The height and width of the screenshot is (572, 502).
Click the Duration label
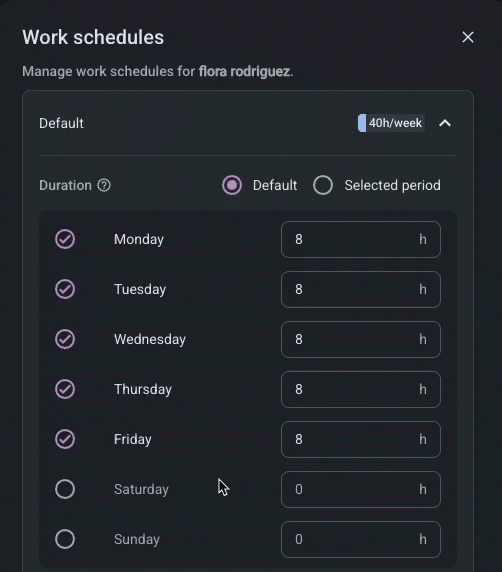[x=65, y=185]
